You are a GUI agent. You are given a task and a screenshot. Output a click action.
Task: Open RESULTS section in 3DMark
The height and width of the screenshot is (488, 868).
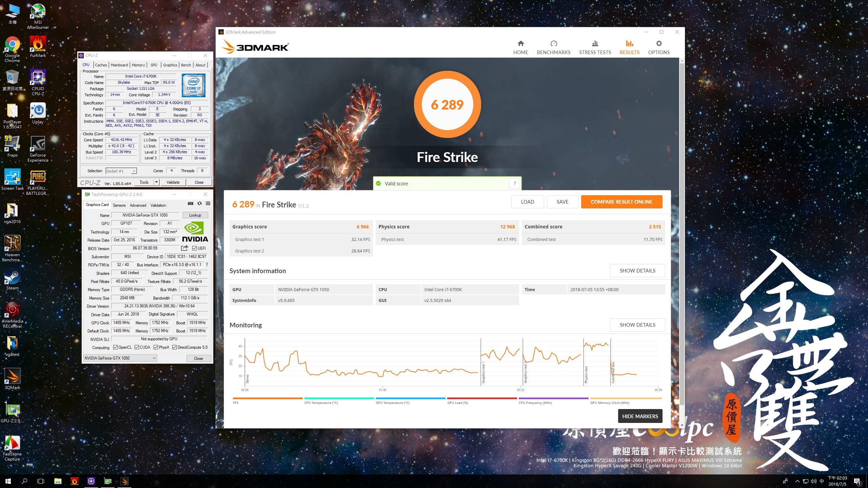(629, 47)
